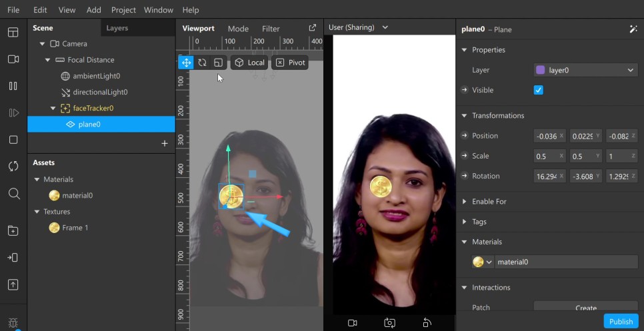Expand the Enable For section
This screenshot has width=644, height=331.
(x=465, y=201)
